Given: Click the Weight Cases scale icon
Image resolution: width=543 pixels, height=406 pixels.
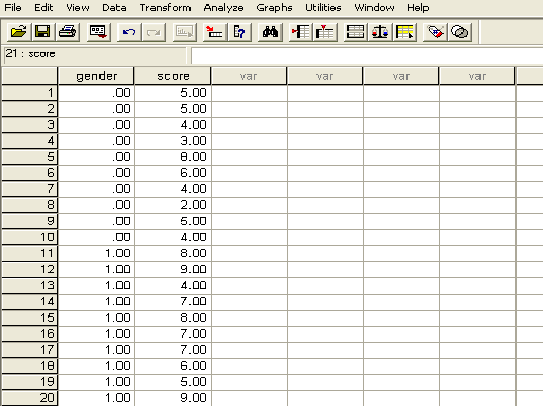Looking at the screenshot, I should [380, 32].
